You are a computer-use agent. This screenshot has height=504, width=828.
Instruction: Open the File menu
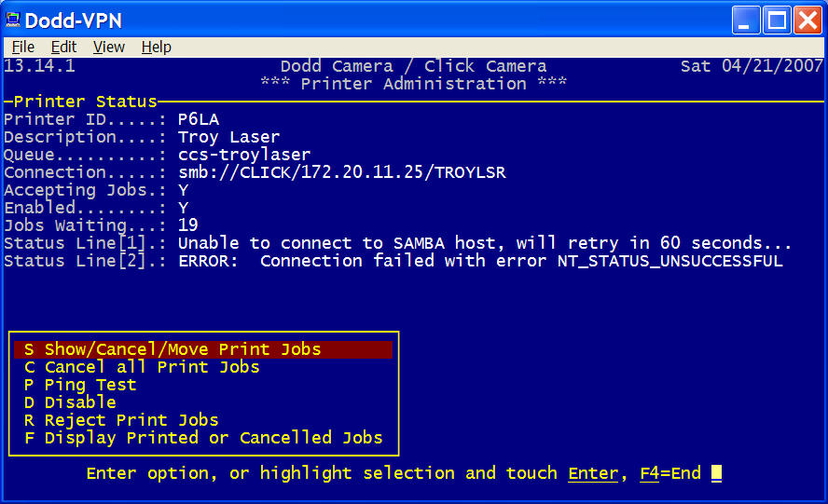[23, 47]
